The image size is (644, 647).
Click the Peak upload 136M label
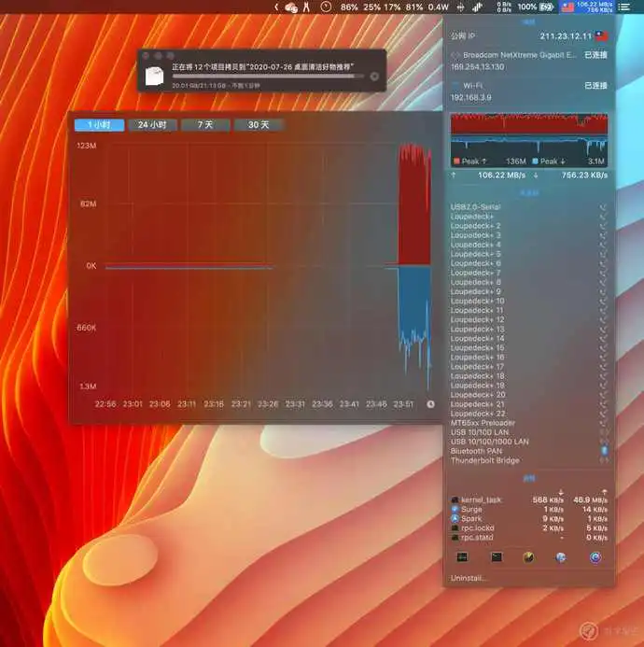coord(489,162)
